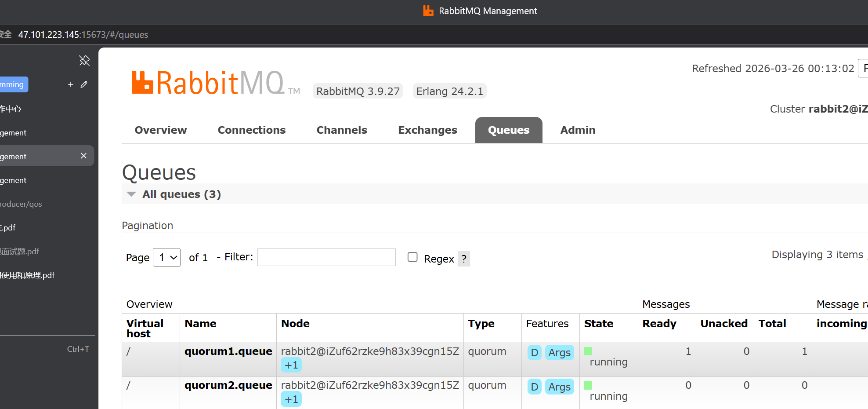Click the running state of quorum2.queue
This screenshot has width=868, height=409.
[608, 396]
